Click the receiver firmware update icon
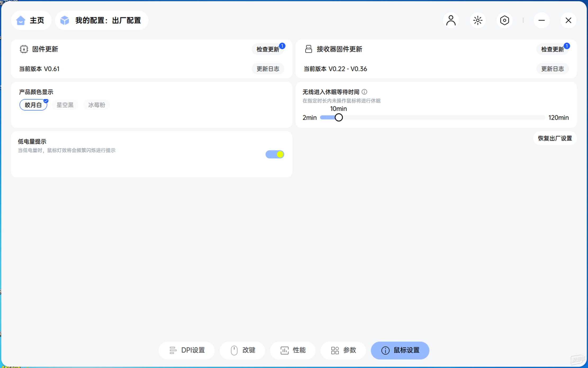 pos(308,49)
